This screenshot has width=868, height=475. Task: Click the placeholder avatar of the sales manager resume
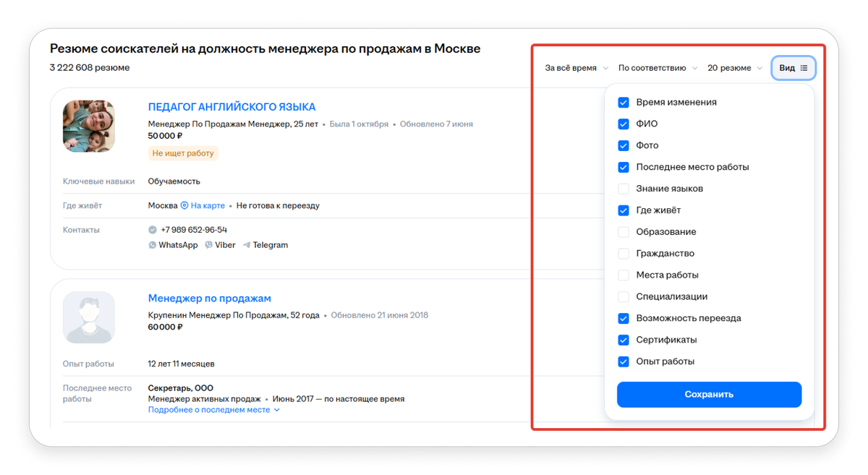coord(88,317)
